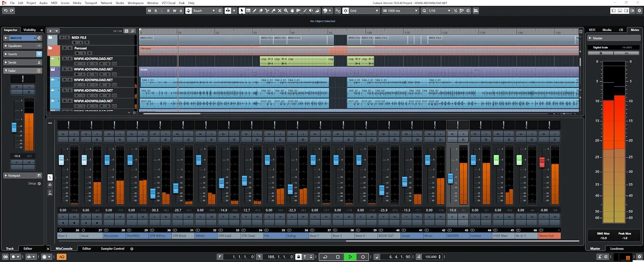Collapse the Fader section in Inspector
Screen dimensions: 644x262
[x=23, y=71]
